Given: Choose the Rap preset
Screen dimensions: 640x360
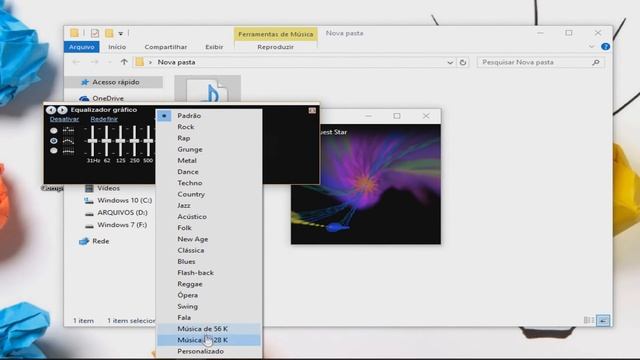Looking at the screenshot, I should (x=209, y=138).
